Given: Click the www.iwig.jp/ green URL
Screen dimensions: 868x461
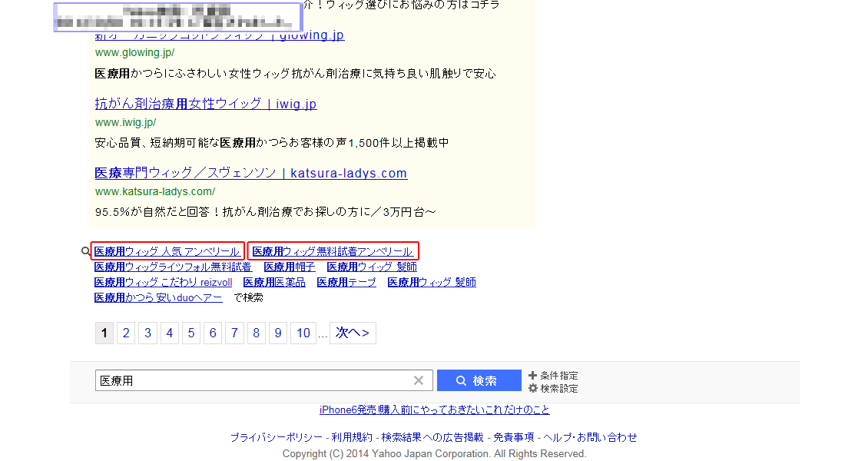Looking at the screenshot, I should pos(125,122).
